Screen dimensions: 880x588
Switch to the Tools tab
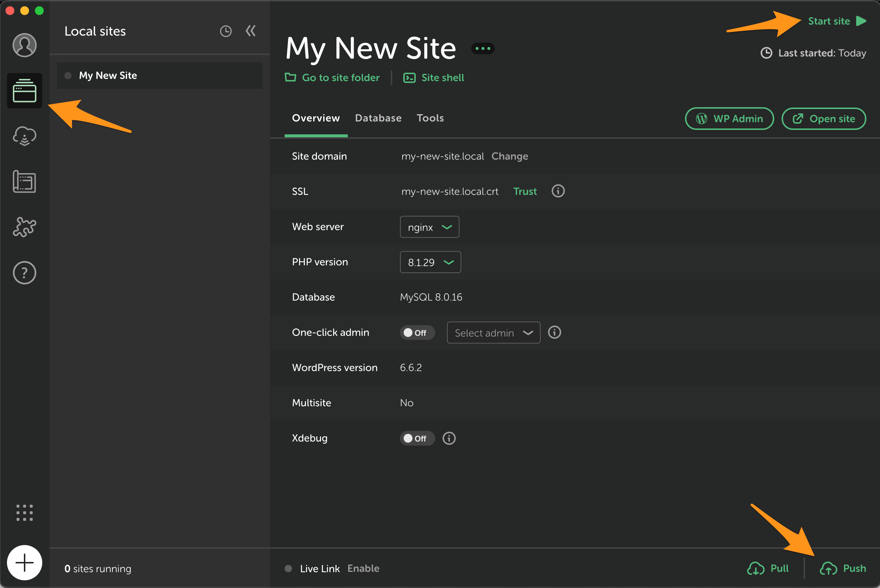tap(430, 118)
